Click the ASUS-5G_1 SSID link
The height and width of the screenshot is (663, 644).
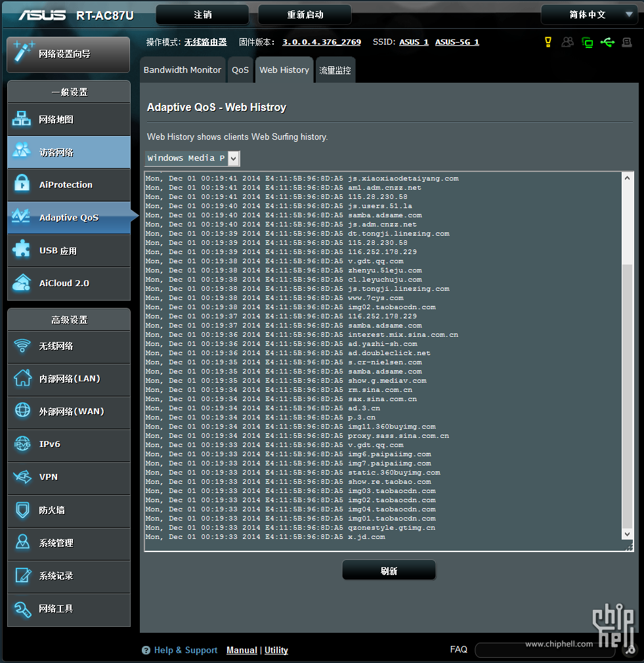click(457, 42)
